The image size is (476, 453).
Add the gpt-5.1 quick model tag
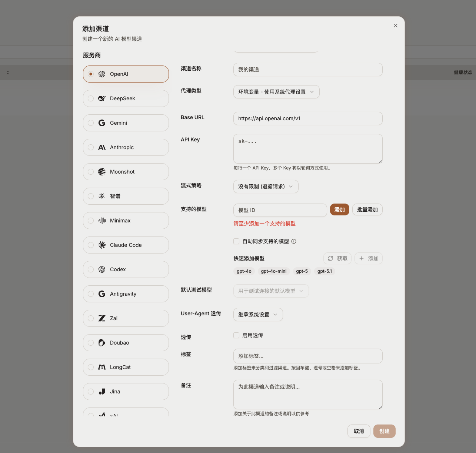point(324,271)
